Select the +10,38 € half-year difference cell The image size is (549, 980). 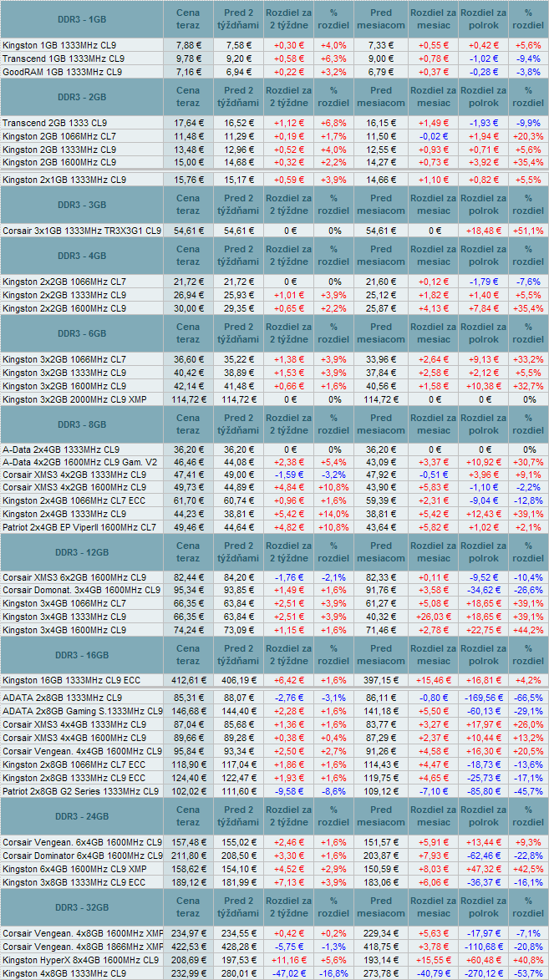coord(483,386)
